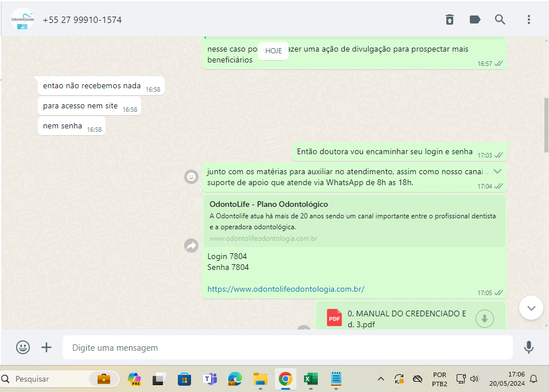
Task: Open Notepad from taskbar
Action: pyautogui.click(x=336, y=379)
